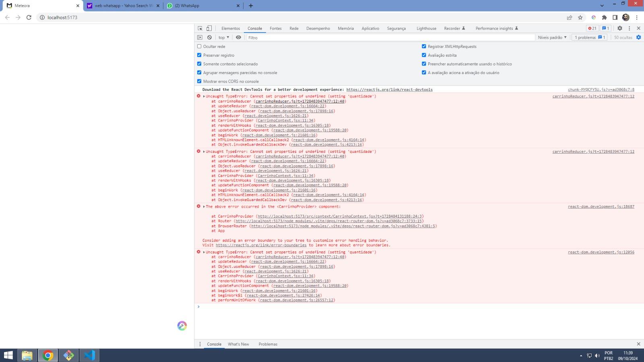Close the bottom drawer
Viewport: 644px width, 362px height.
pos(638,344)
